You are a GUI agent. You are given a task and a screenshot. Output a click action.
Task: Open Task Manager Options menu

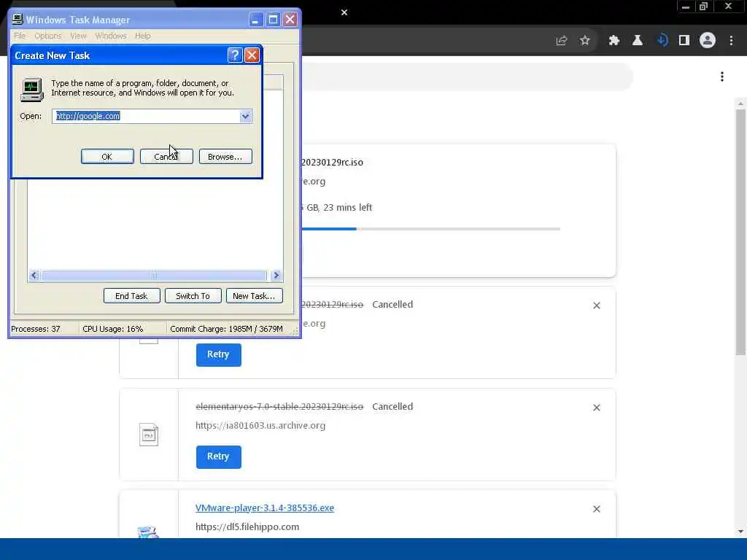[x=47, y=36]
